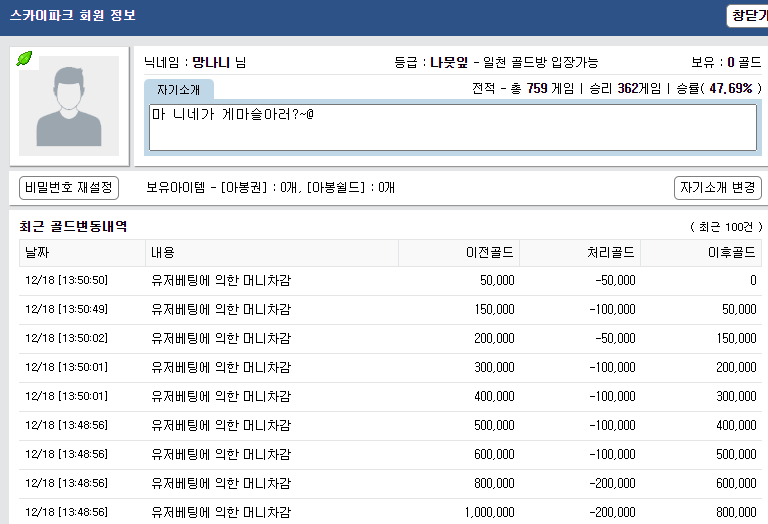This screenshot has height=524, width=768.
Task: Click the 나뭇잎 grade label
Action: (449, 63)
